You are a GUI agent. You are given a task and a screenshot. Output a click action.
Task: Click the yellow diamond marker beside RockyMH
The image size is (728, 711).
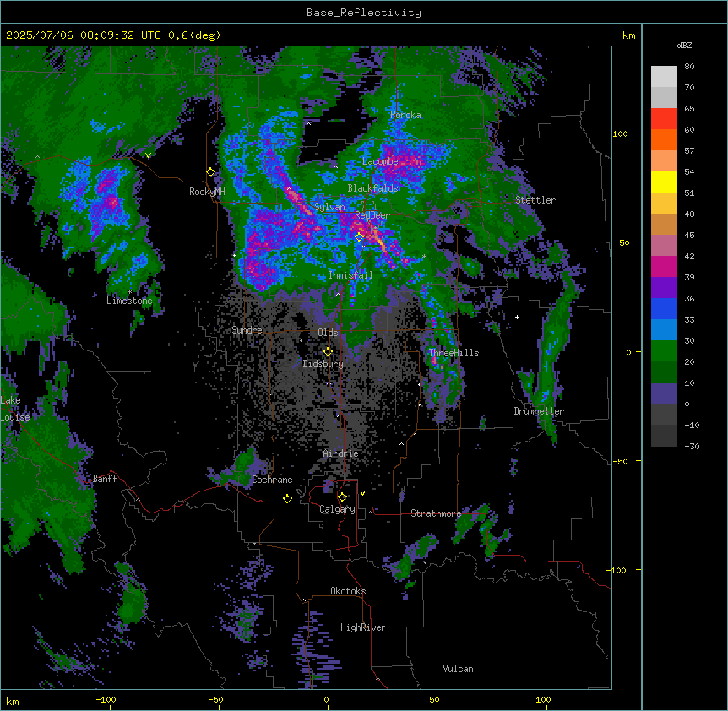211,172
